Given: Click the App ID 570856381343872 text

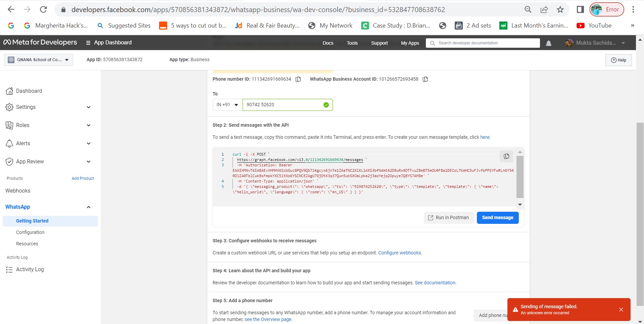Looking at the screenshot, I should point(114,59).
